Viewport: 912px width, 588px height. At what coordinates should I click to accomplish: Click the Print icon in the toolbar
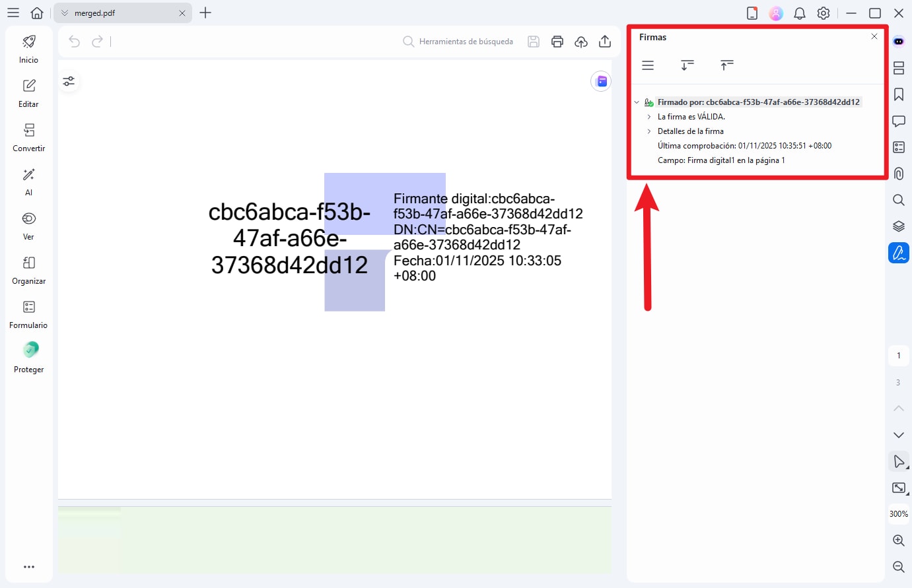[557, 41]
